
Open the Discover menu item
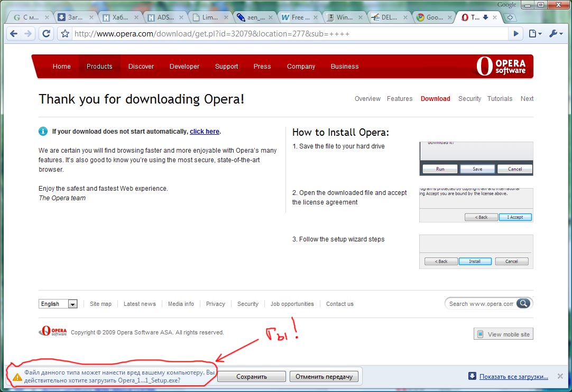(141, 67)
